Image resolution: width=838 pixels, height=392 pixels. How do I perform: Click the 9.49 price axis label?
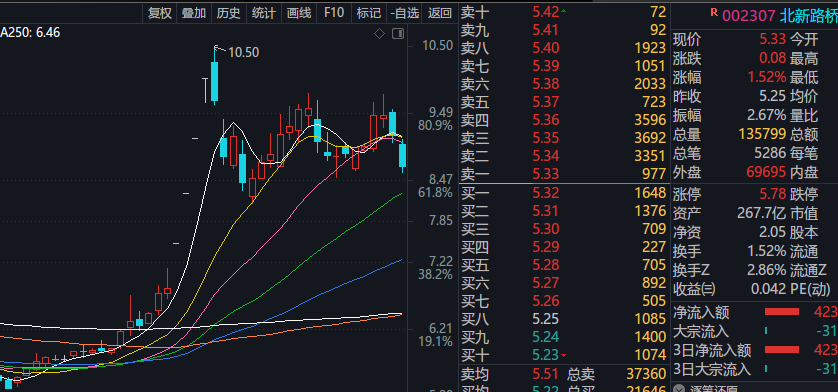tap(440, 112)
